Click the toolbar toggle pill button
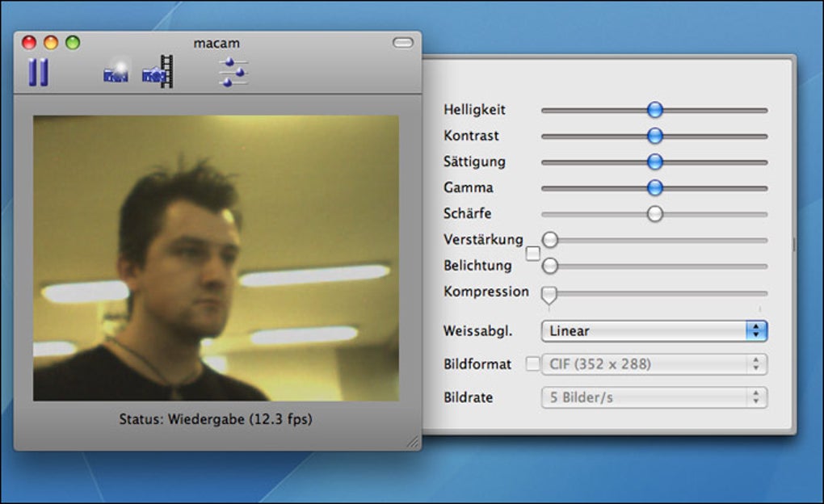 pyautogui.click(x=403, y=43)
